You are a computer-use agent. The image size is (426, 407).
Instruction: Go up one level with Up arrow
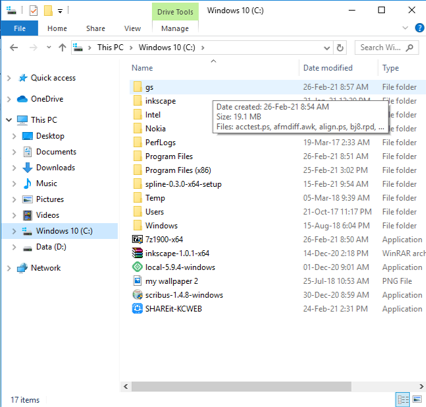click(62, 48)
